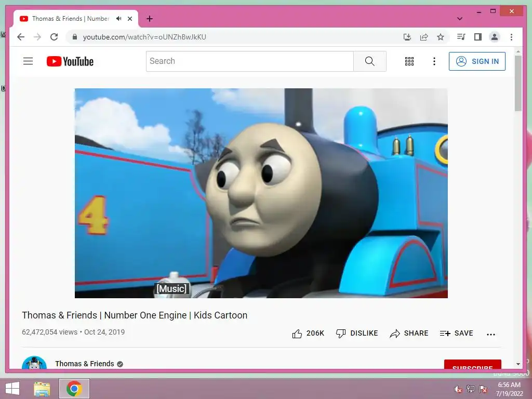View site info via the lock icon
532x399 pixels.
coord(75,37)
